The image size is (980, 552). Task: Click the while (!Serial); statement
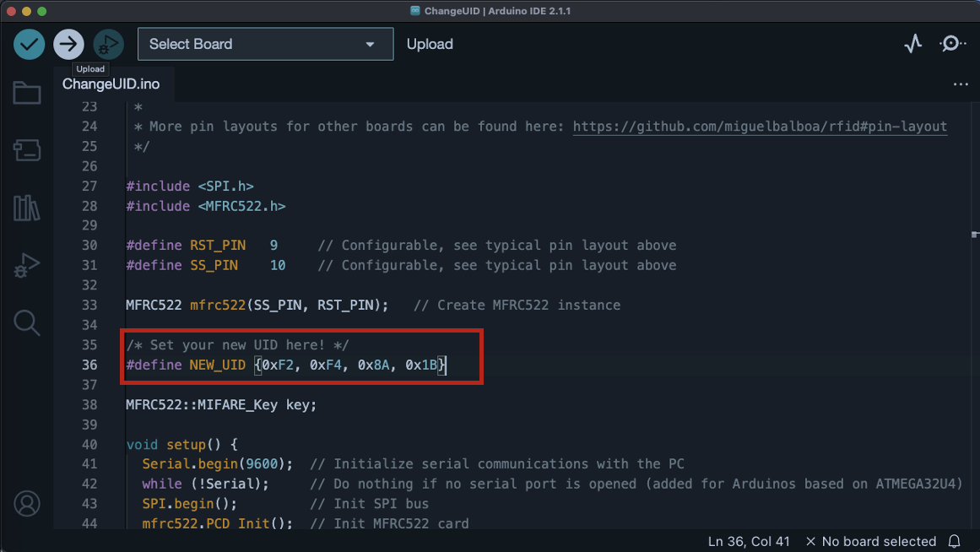tap(206, 484)
